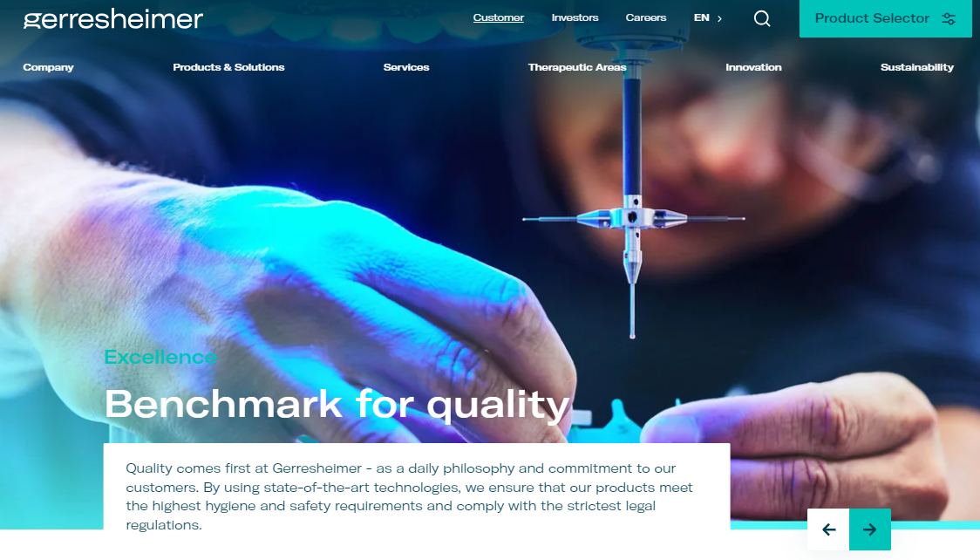Click the Product Selector button
Screen dimensions: 980x560
[x=886, y=18]
